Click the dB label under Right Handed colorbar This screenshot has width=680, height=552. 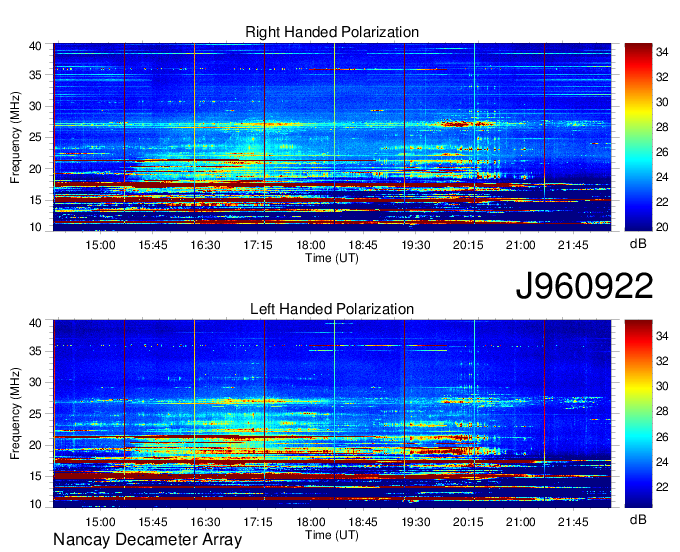[638, 244]
